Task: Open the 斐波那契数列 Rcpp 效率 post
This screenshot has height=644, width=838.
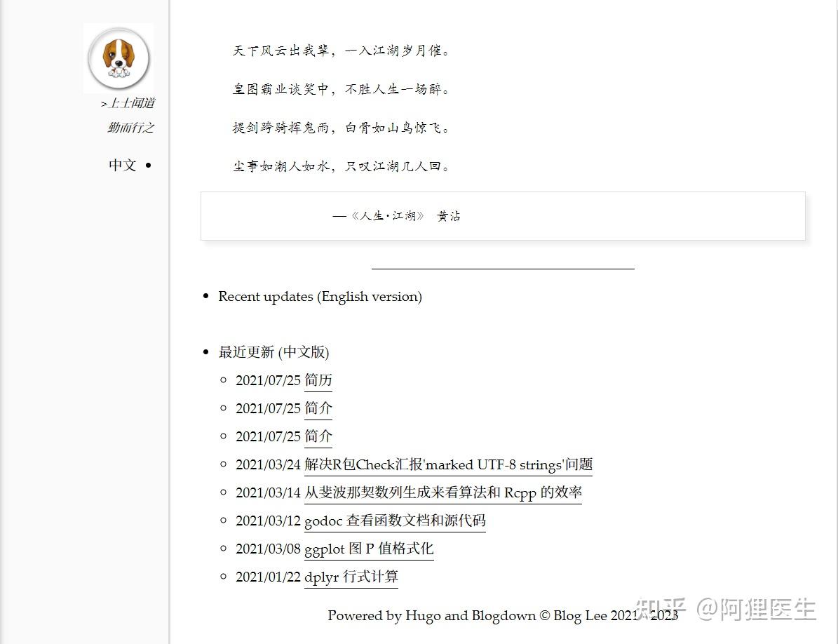Action: tap(442, 492)
